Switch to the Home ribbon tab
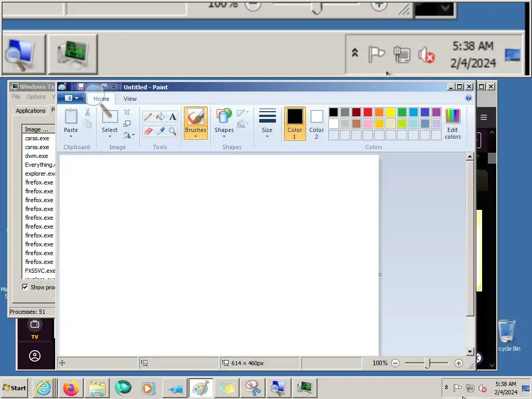This screenshot has width=532, height=399. coord(101,99)
